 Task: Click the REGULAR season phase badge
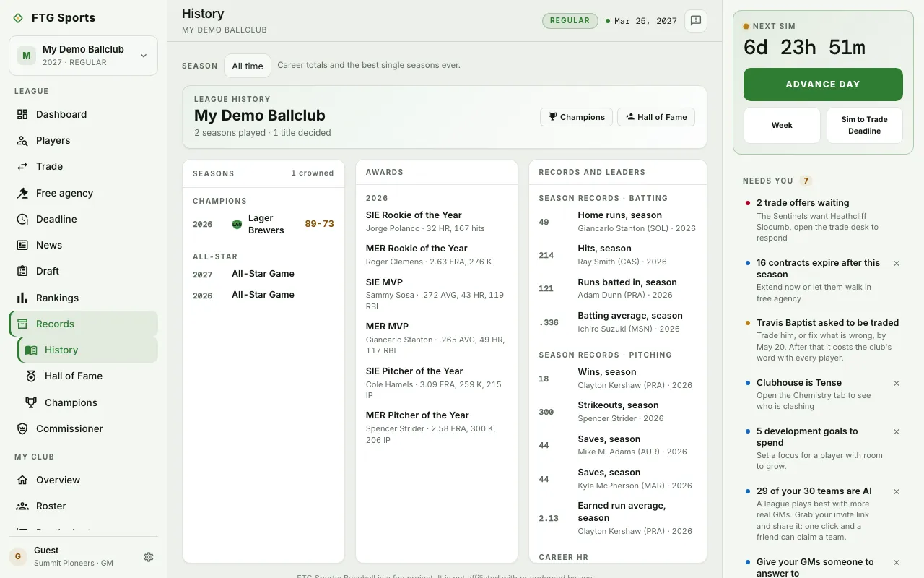[570, 21]
